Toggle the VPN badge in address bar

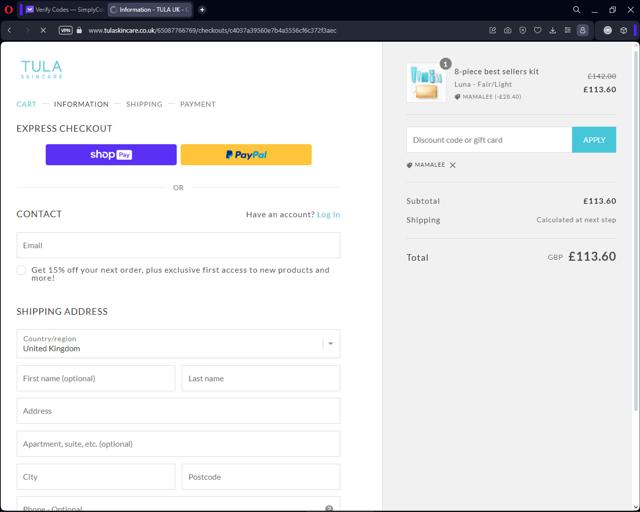pos(65,30)
